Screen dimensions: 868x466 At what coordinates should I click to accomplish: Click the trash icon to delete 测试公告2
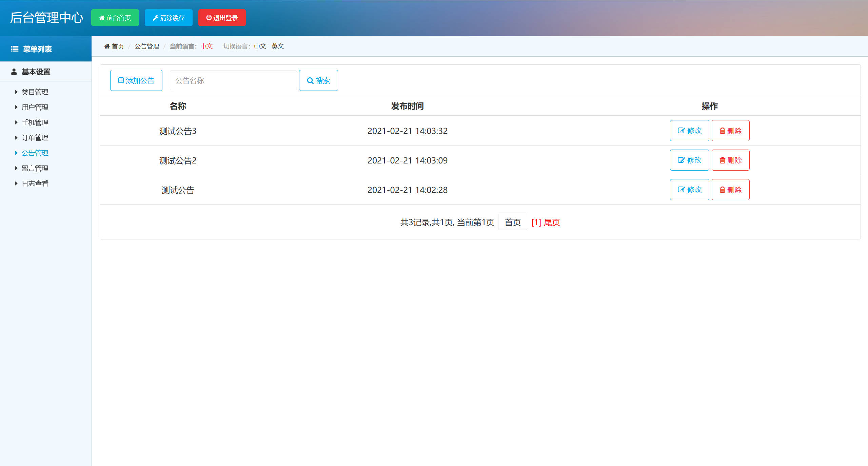coord(723,160)
